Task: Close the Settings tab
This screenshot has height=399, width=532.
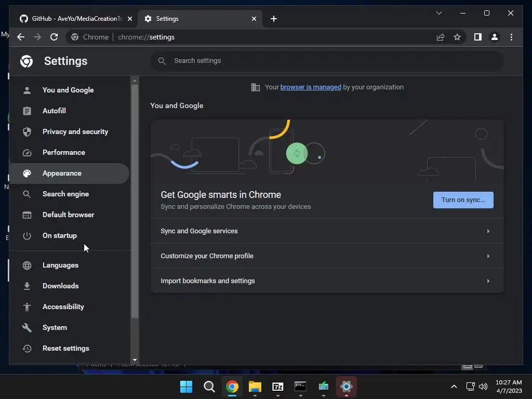Action: (254, 19)
